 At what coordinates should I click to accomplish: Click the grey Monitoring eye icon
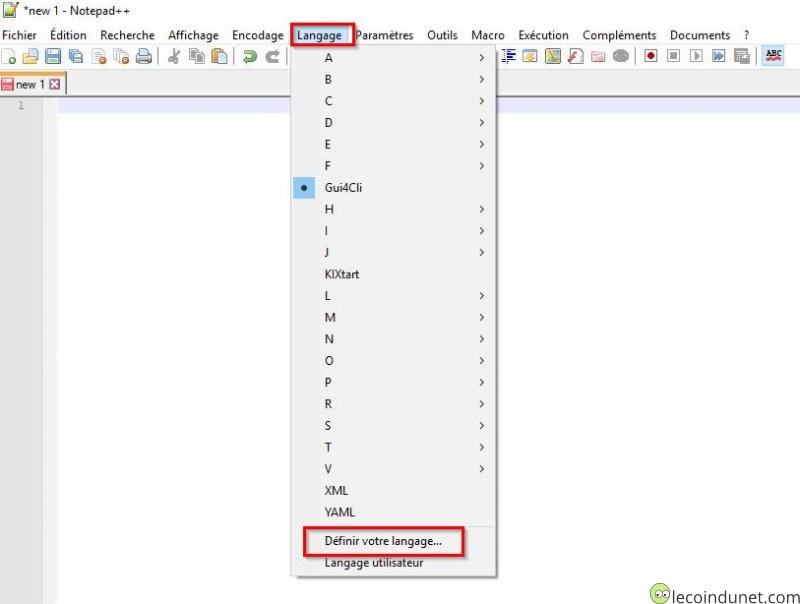(620, 56)
